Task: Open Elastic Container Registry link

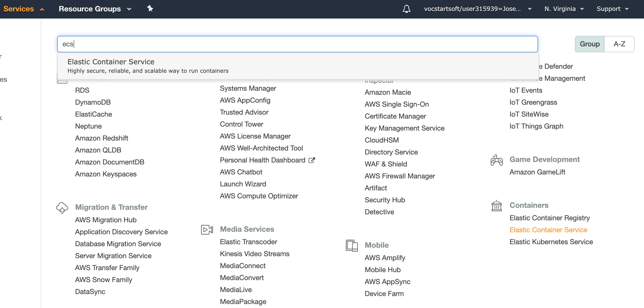Action: [549, 218]
